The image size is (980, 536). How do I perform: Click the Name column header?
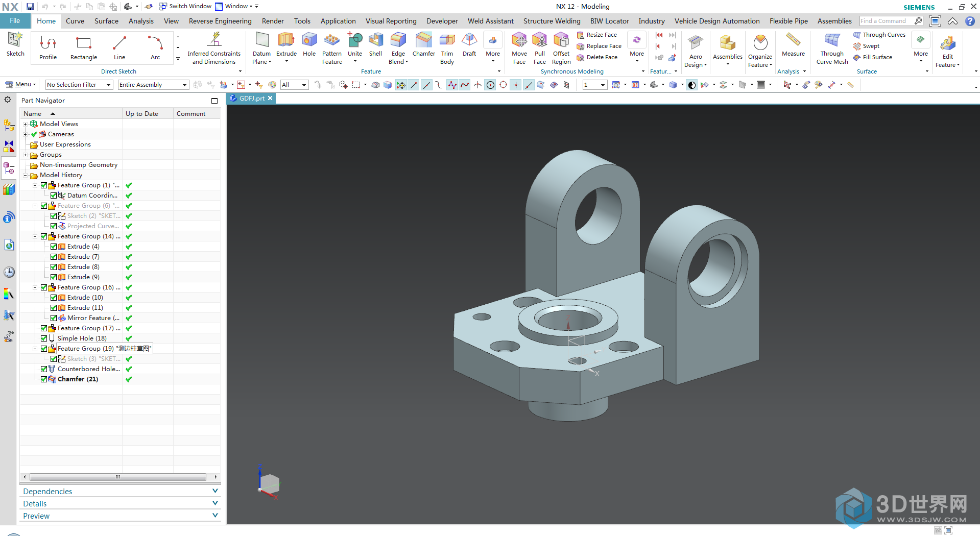(x=71, y=114)
